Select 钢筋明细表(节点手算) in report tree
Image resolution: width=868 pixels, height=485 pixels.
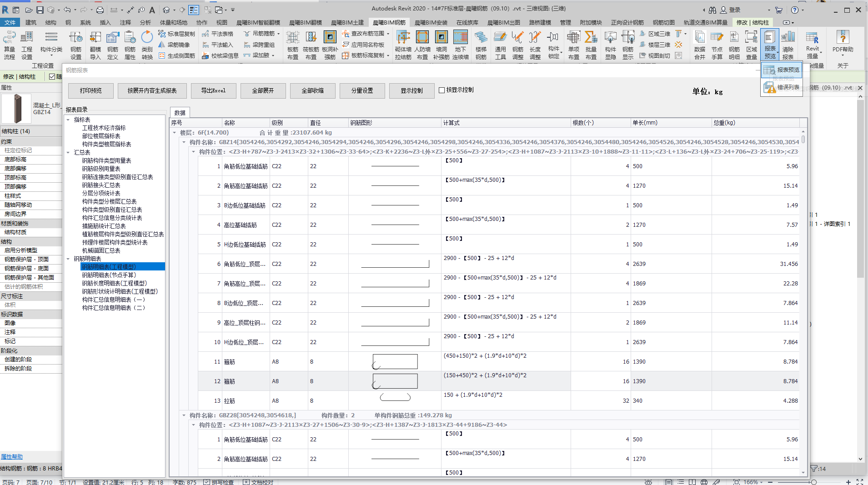109,275
